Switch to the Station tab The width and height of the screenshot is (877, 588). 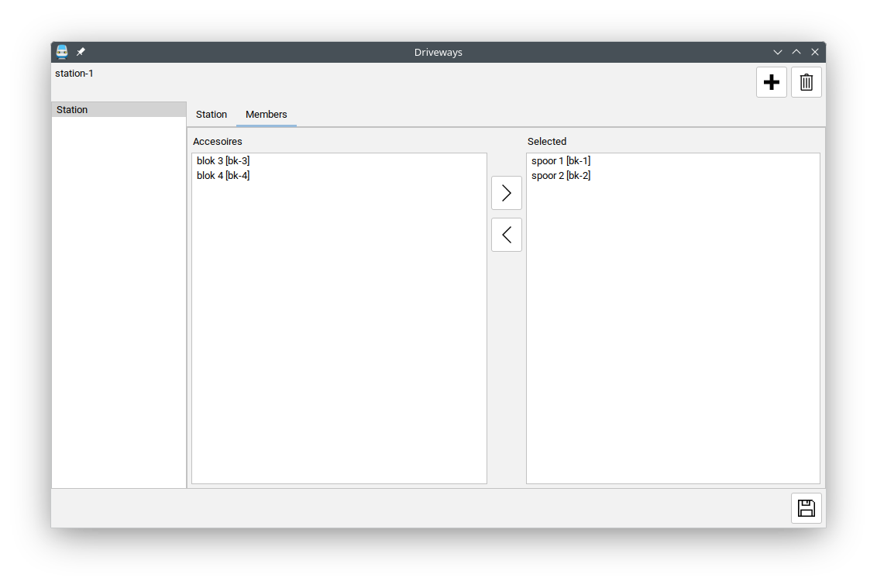point(212,115)
